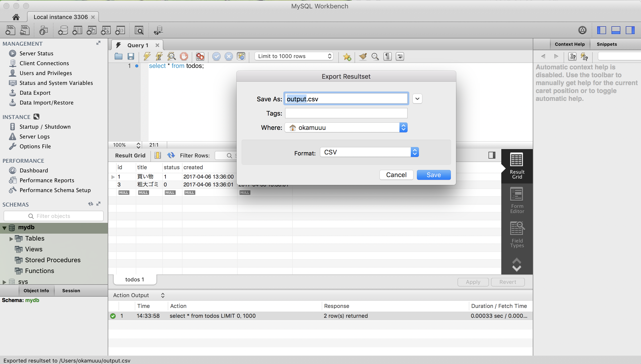Open the Where folder dropdown okamuuu
This screenshot has width=641, height=364.
tap(346, 127)
